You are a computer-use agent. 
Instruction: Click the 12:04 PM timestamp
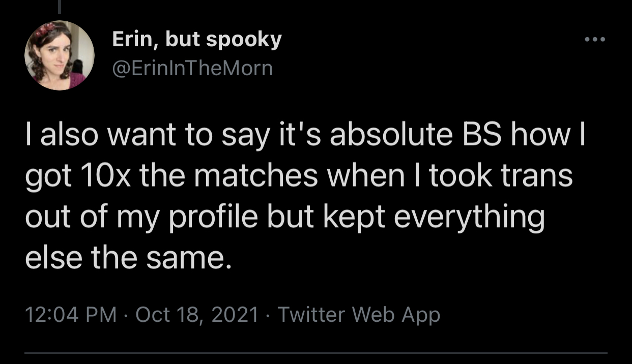pyautogui.click(x=71, y=315)
